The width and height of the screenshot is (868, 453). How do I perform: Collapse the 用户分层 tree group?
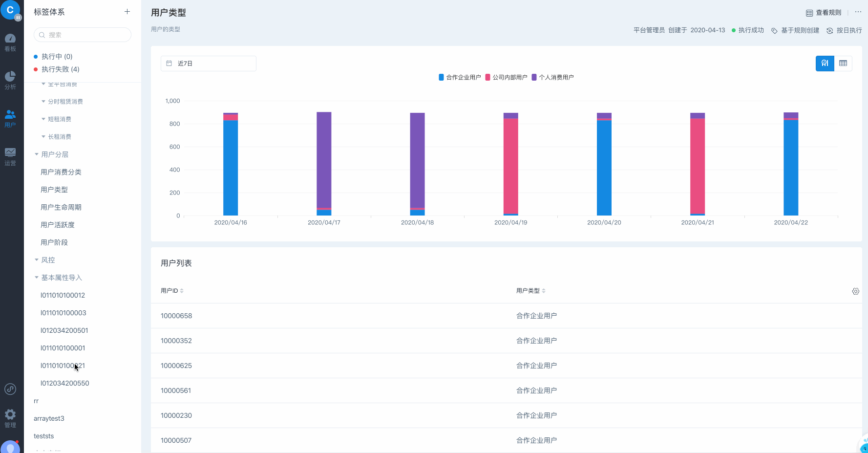(x=37, y=154)
